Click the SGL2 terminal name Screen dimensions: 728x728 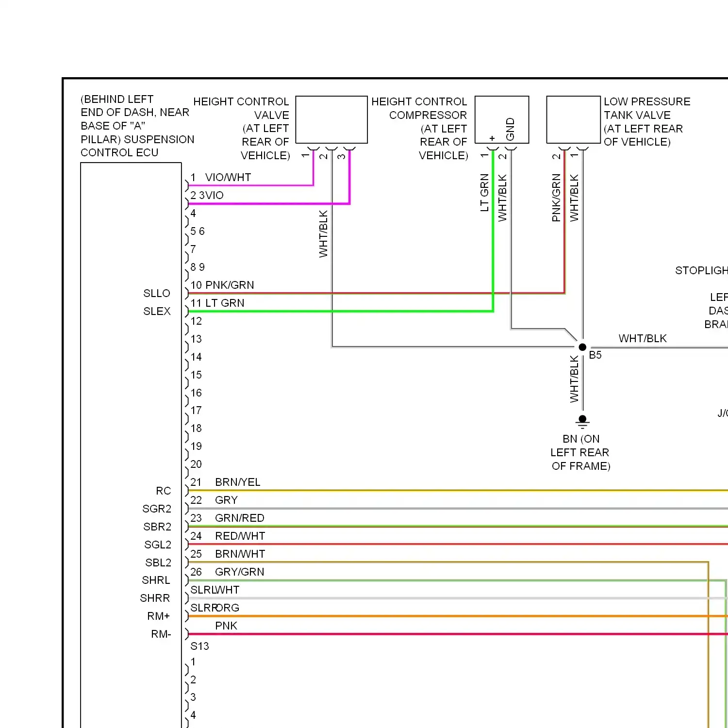point(158,545)
